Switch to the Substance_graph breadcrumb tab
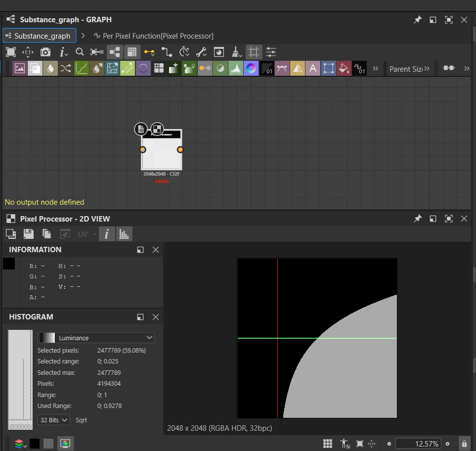Screen dimensions: 476x451 (40, 36)
